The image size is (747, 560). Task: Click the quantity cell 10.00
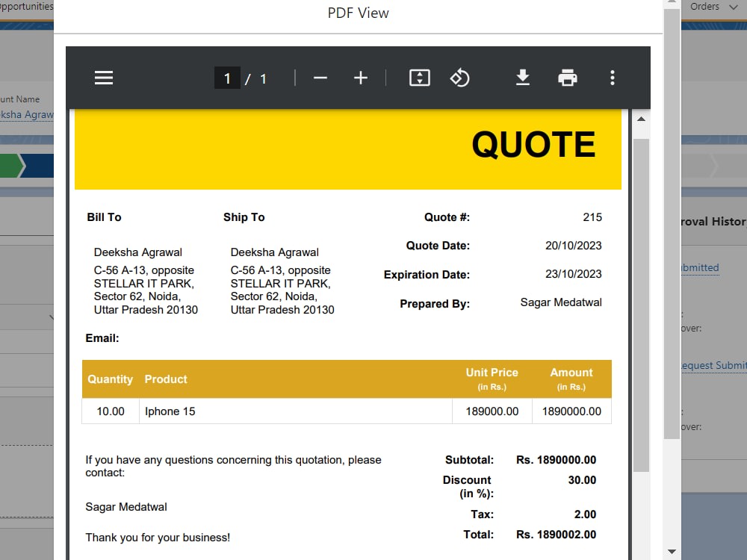point(111,411)
